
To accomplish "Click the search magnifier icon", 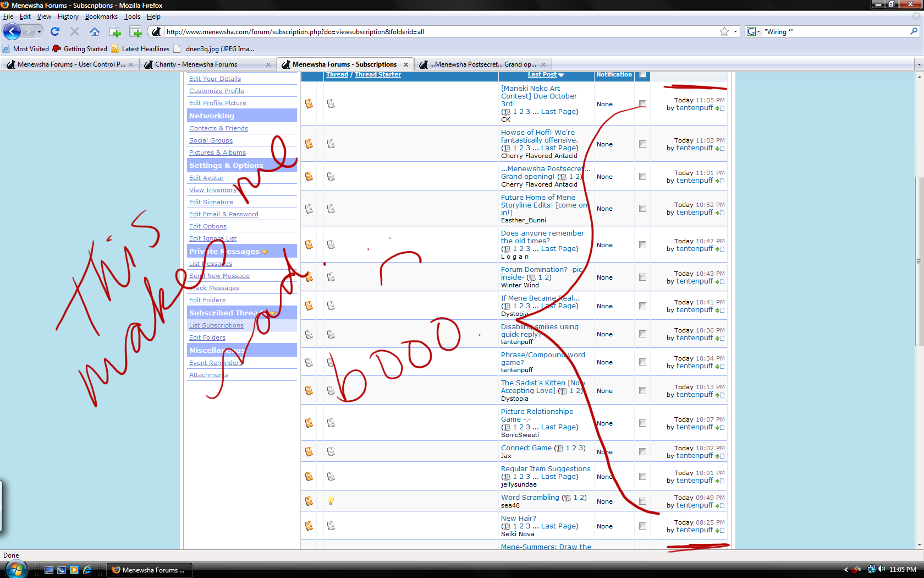I will point(914,31).
